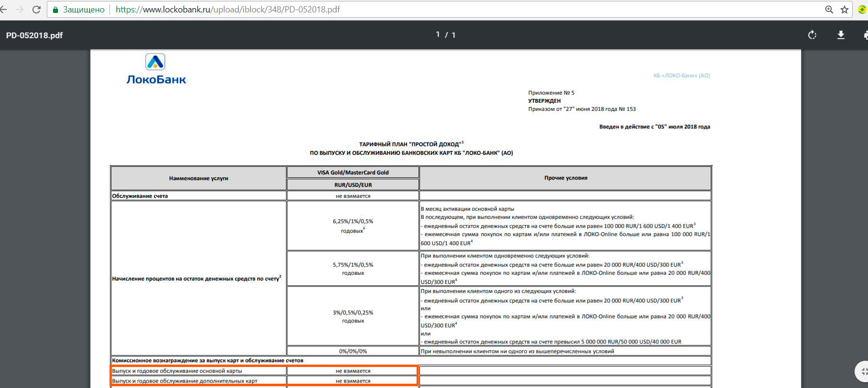
Task: Click не взимается in the дополнительных карт row
Action: tap(353, 381)
